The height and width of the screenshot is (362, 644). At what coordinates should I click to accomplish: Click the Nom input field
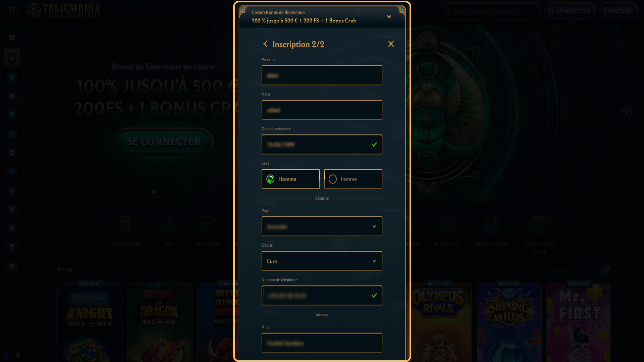[x=322, y=110]
